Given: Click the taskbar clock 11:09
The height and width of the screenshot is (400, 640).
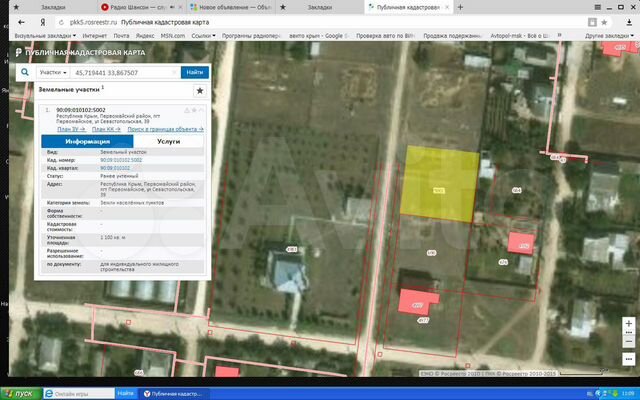Looking at the screenshot, I should (628, 393).
